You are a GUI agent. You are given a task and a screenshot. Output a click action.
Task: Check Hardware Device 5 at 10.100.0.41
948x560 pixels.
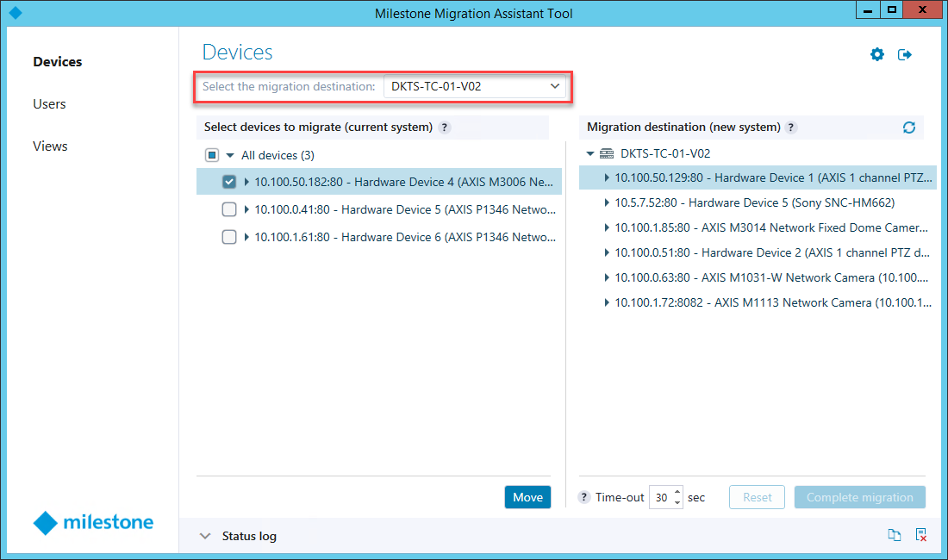pyautogui.click(x=229, y=209)
